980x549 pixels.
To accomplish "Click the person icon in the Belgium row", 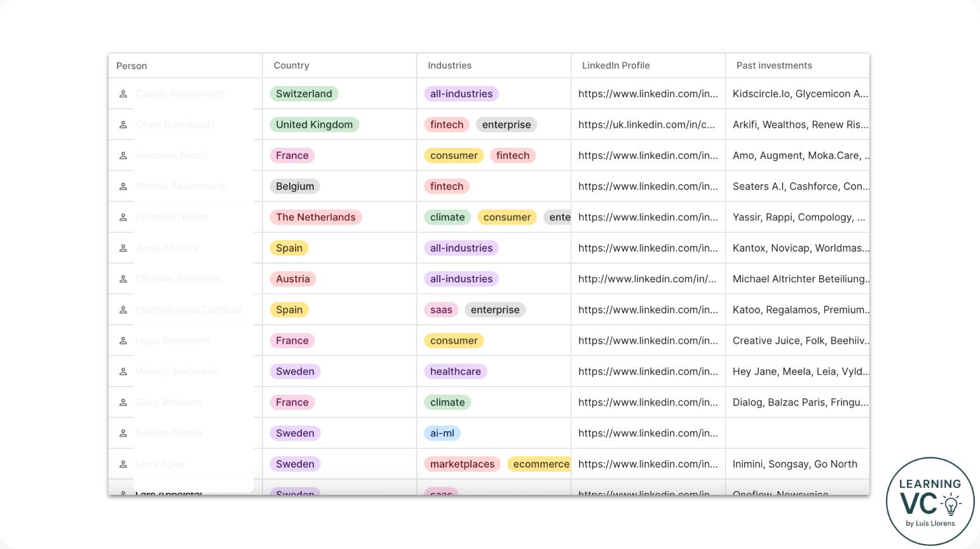I will pyautogui.click(x=123, y=186).
